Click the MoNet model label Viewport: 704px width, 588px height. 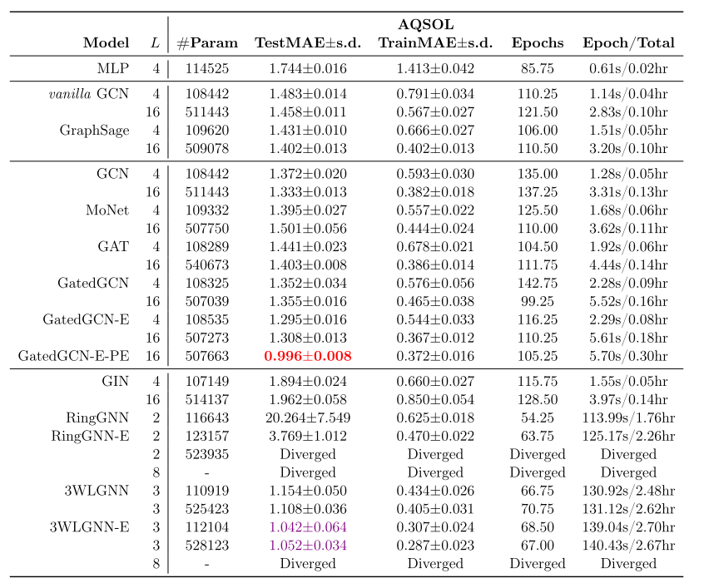[x=107, y=210]
